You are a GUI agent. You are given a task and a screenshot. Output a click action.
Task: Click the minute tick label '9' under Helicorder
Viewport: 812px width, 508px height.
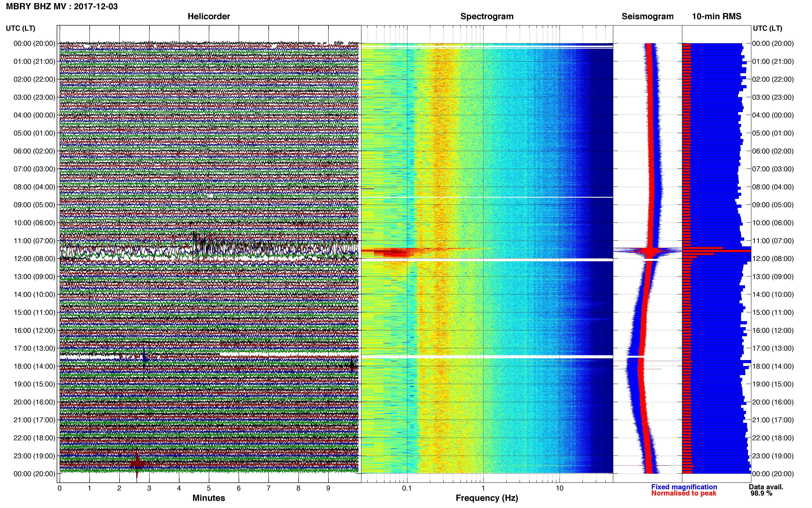(x=328, y=488)
